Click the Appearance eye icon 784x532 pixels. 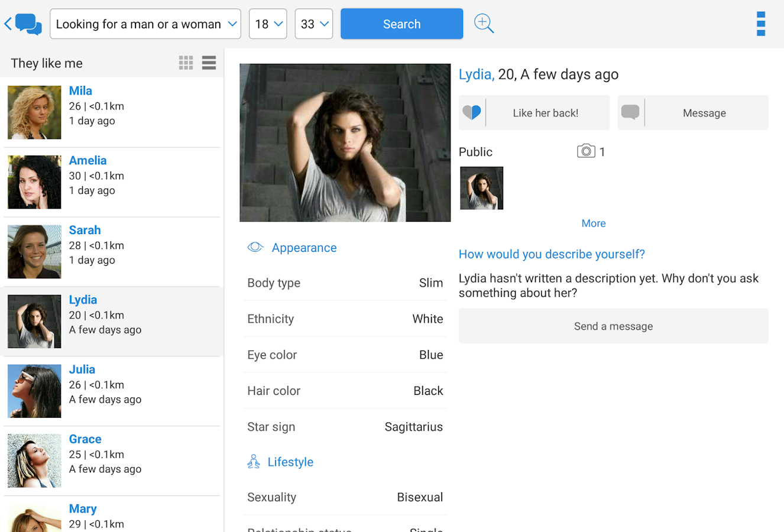click(x=255, y=247)
